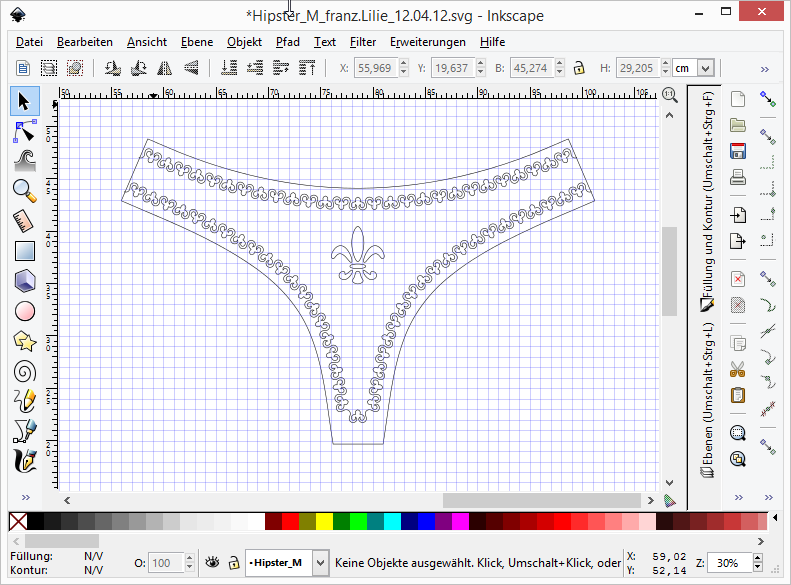Select the Calligraphy pen tool

pyautogui.click(x=24, y=461)
